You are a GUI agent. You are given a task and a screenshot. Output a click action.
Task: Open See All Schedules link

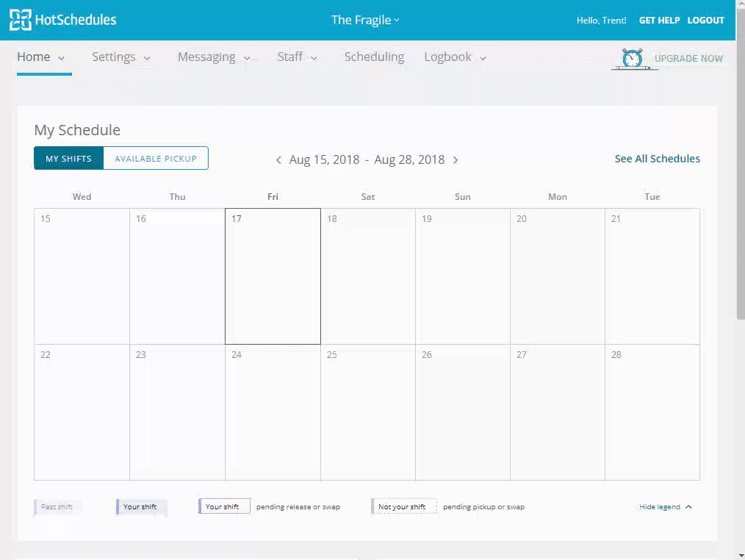tap(657, 159)
